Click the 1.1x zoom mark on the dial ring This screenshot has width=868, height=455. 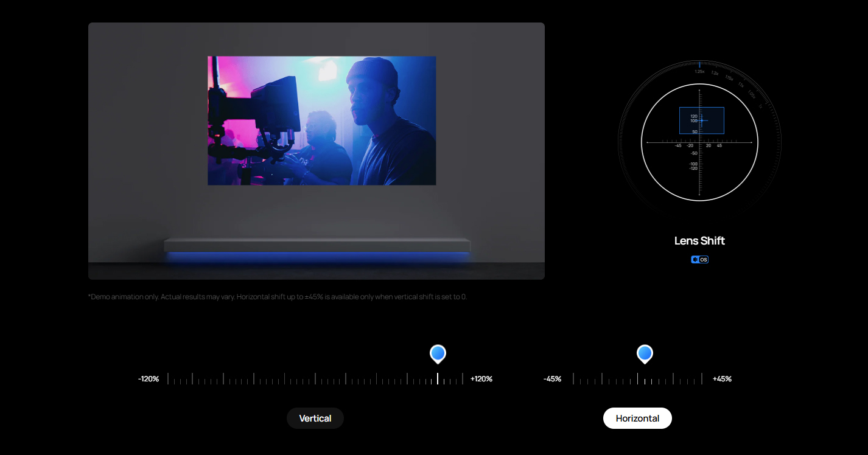(x=741, y=85)
